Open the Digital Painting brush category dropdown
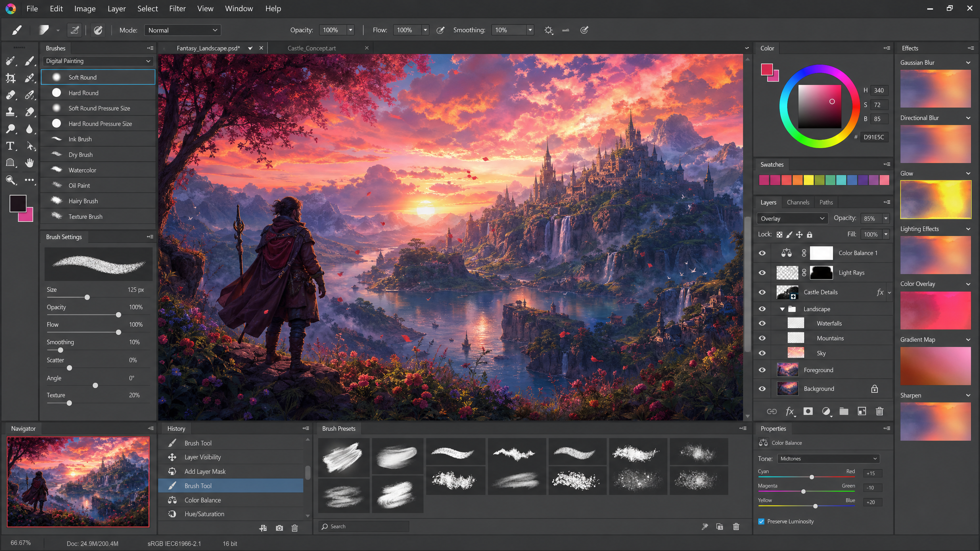The height and width of the screenshot is (551, 980). 98,61
